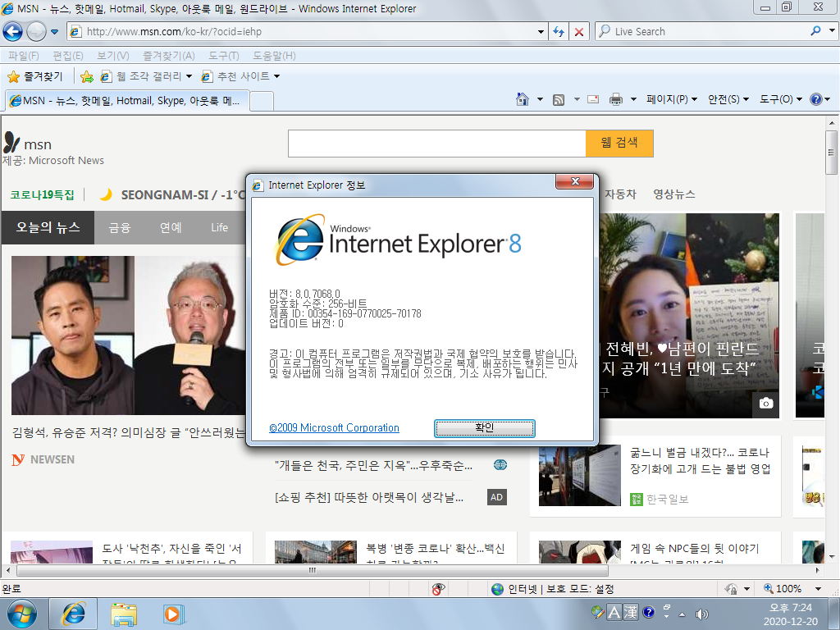Open the 편집(E) menu
Viewport: 840px width, 630px height.
(x=68, y=56)
